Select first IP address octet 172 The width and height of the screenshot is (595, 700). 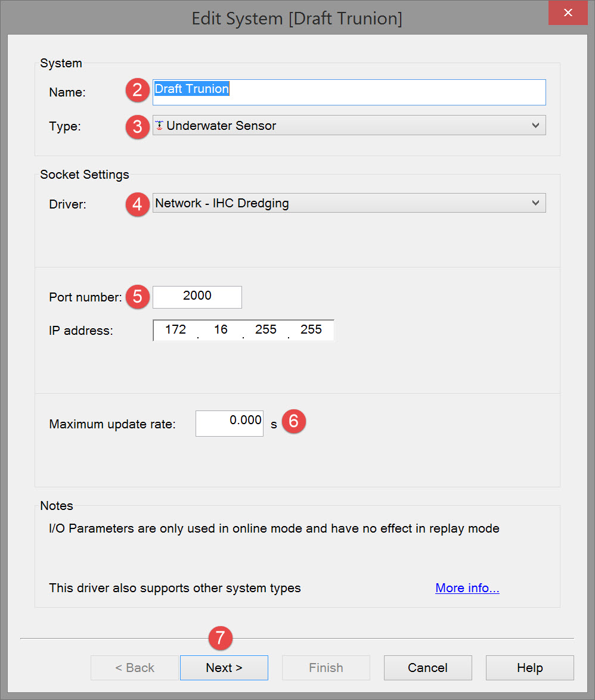pyautogui.click(x=176, y=330)
